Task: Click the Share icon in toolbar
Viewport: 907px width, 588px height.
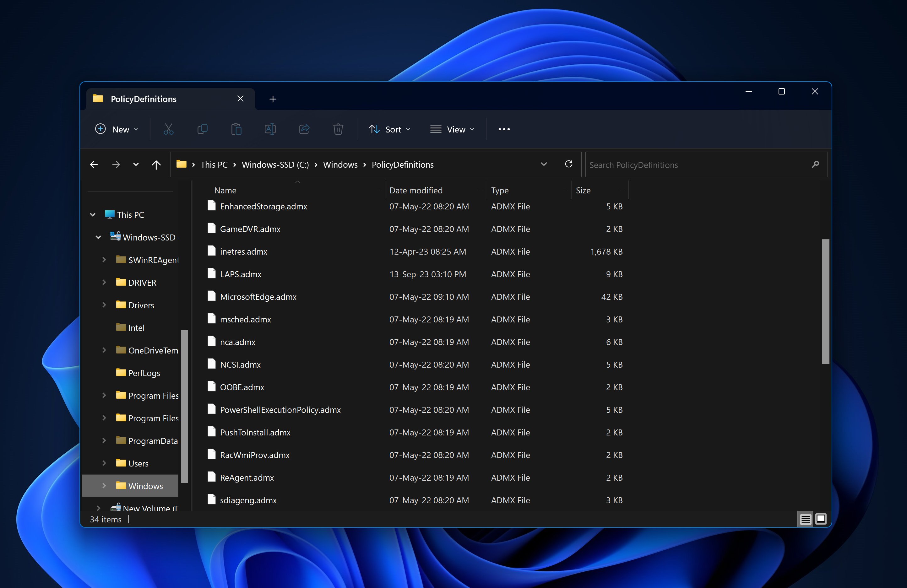Action: tap(304, 129)
